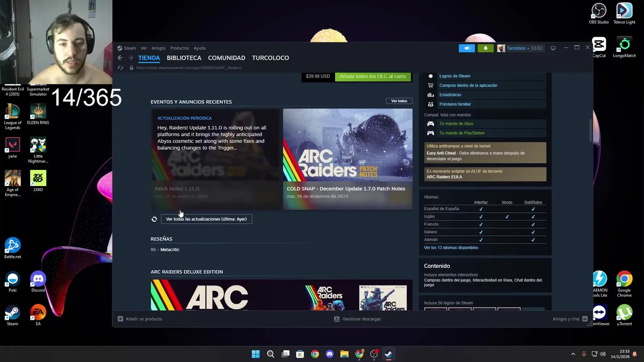Open Supermarket Simulator desktop icon
This screenshot has height=362, width=644.
[38, 89]
